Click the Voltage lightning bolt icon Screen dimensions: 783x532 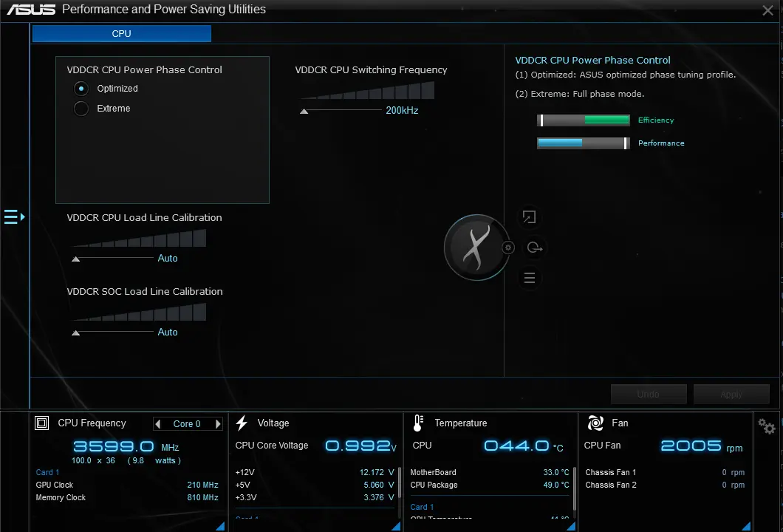coord(242,423)
